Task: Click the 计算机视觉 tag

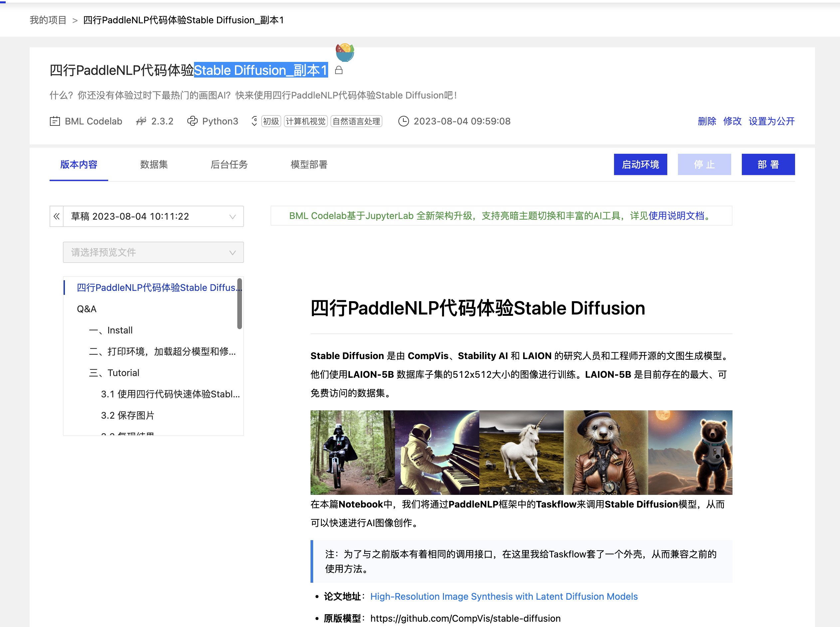Action: pos(306,121)
